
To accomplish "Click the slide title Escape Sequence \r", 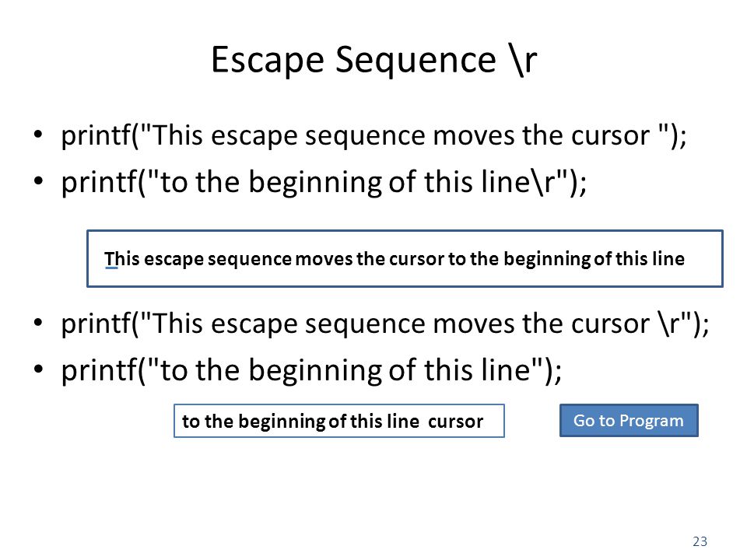I will pos(374,60).
